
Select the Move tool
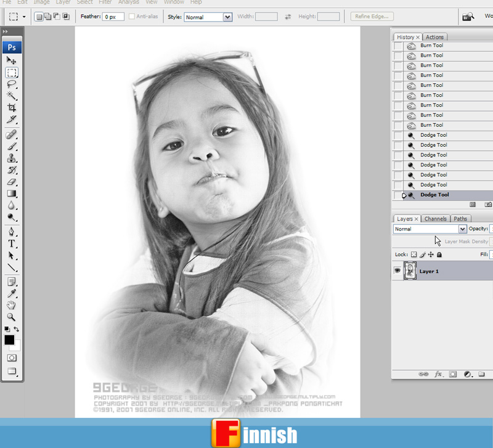point(11,60)
